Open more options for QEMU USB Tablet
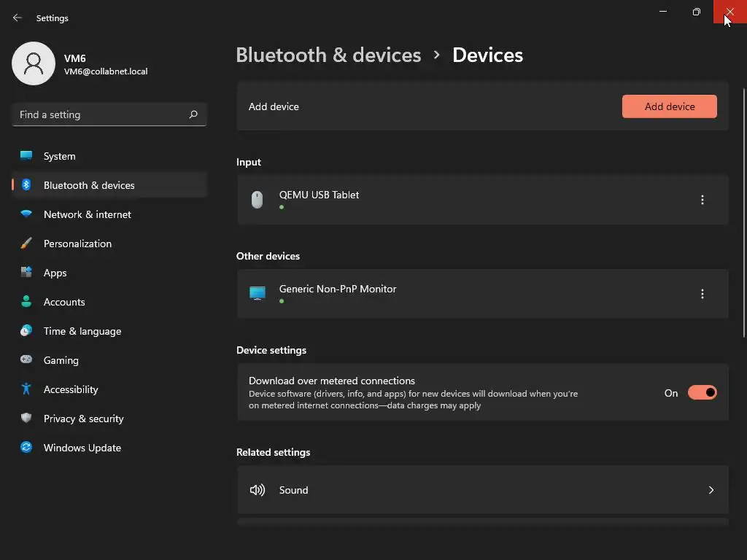Image resolution: width=747 pixels, height=560 pixels. point(702,200)
